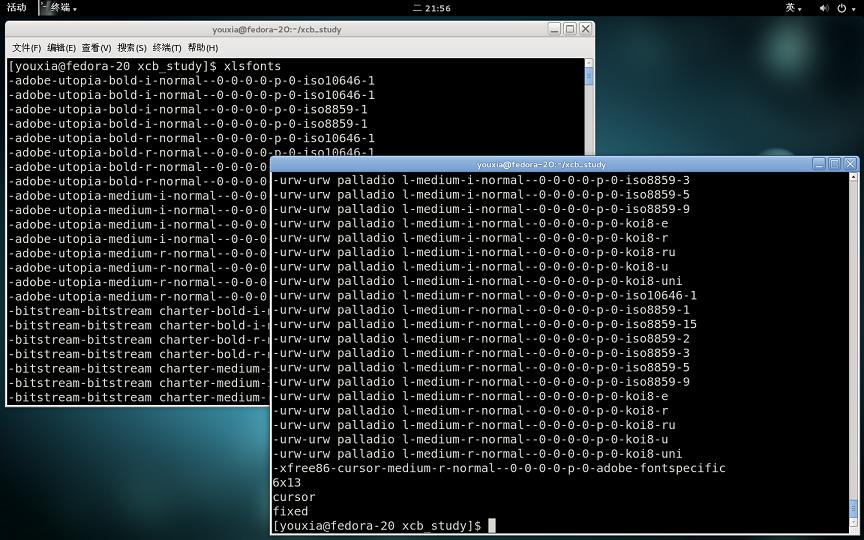Screen dimensions: 864x540
Task: Click the palladio medium-i koi8-e line
Action: click(x=470, y=224)
